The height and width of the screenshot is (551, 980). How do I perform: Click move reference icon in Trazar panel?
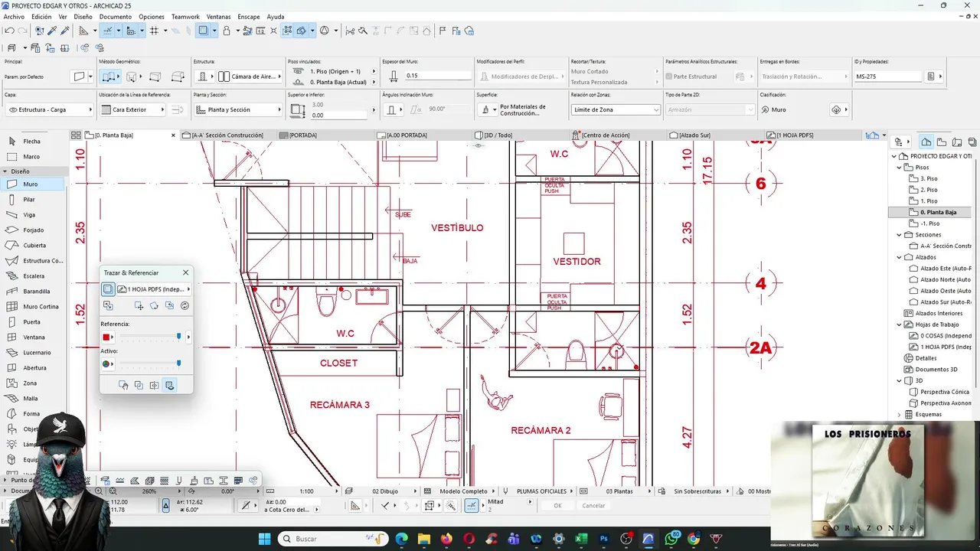point(139,305)
